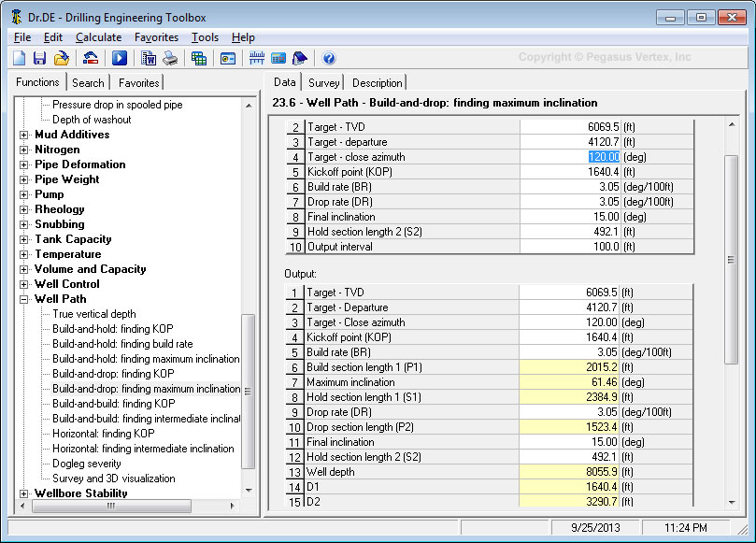
Task: Switch to the Favorites tab in left panel
Action: [x=139, y=83]
